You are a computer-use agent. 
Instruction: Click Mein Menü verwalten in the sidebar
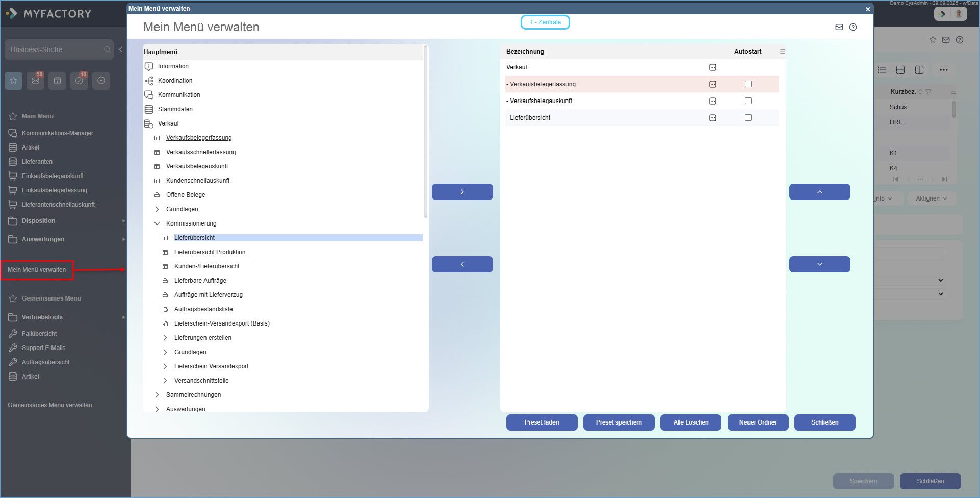[37, 270]
